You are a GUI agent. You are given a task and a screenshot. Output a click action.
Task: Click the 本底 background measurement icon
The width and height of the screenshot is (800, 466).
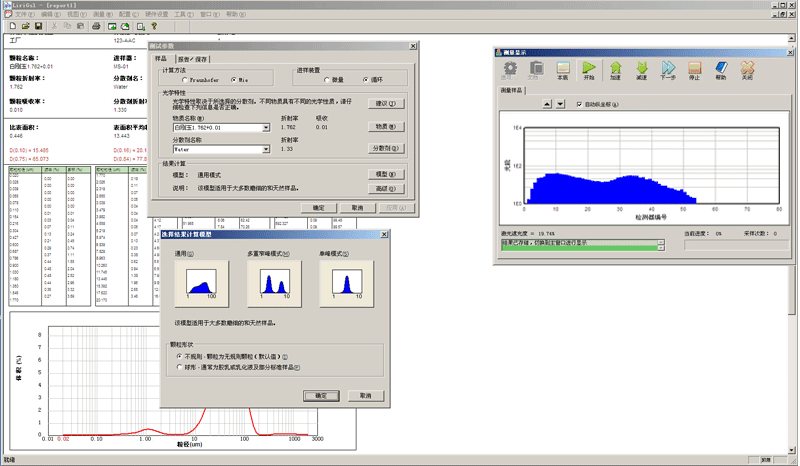pyautogui.click(x=563, y=70)
